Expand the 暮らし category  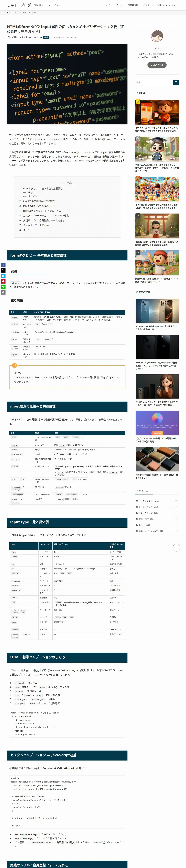[x=176, y=525]
